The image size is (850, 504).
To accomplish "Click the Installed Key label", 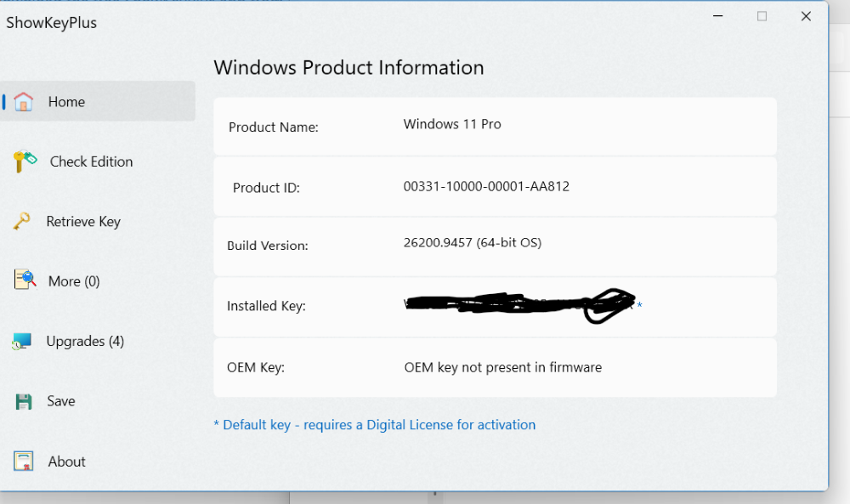I will (266, 306).
